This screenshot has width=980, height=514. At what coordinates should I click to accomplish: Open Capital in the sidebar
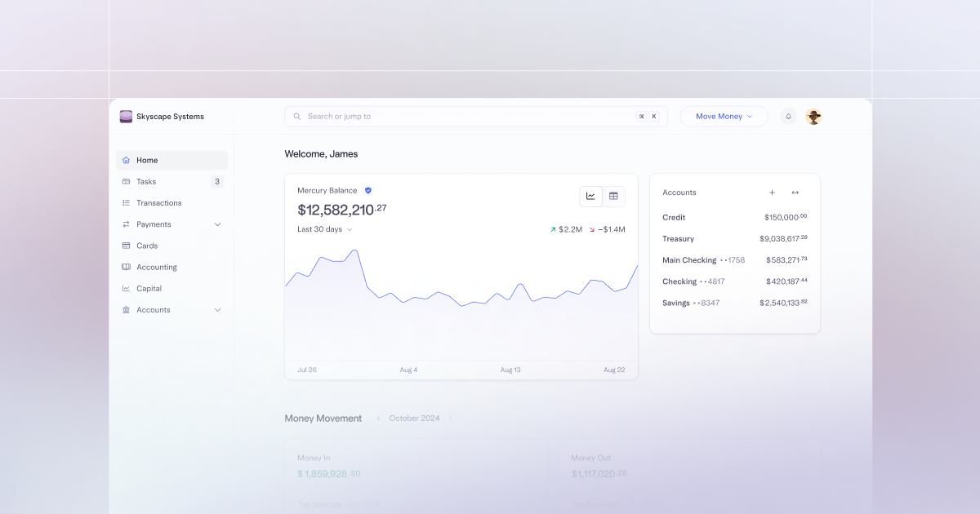point(171,288)
